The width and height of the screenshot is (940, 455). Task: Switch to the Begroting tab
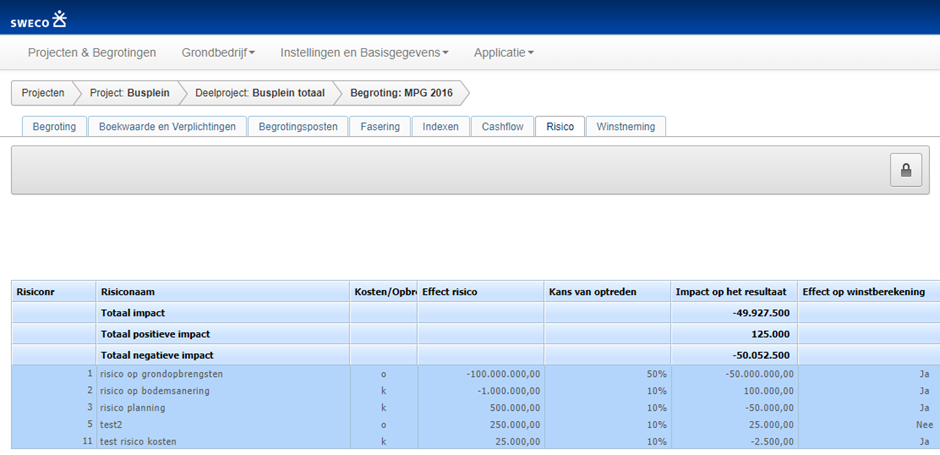coord(54,127)
